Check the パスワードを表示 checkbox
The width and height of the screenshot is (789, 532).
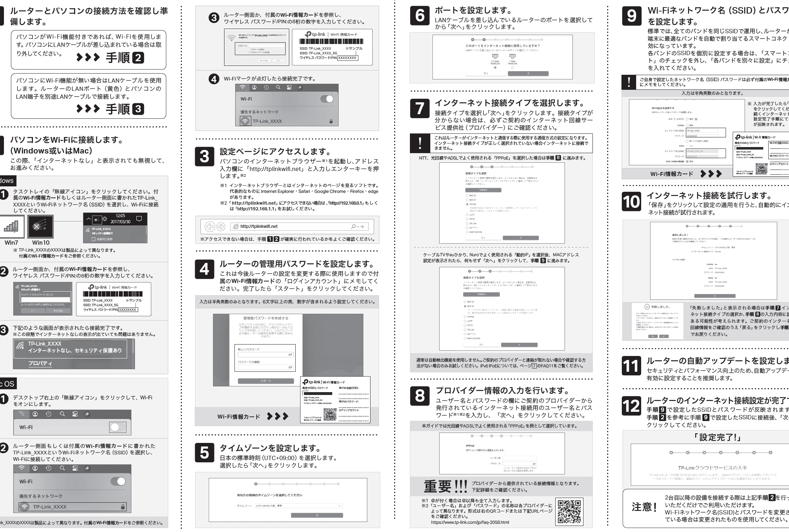250,49
